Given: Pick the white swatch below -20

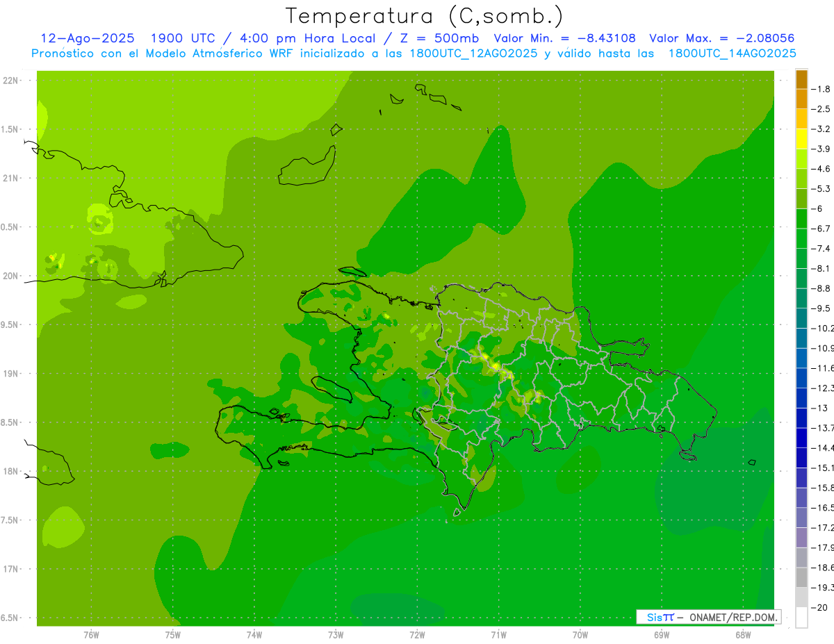Looking at the screenshot, I should (x=801, y=618).
